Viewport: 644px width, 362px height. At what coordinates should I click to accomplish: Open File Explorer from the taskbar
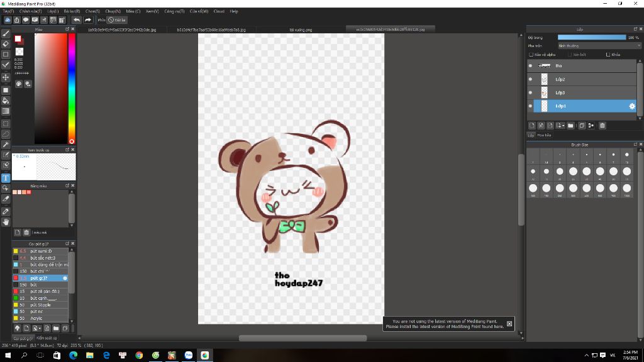click(90, 356)
